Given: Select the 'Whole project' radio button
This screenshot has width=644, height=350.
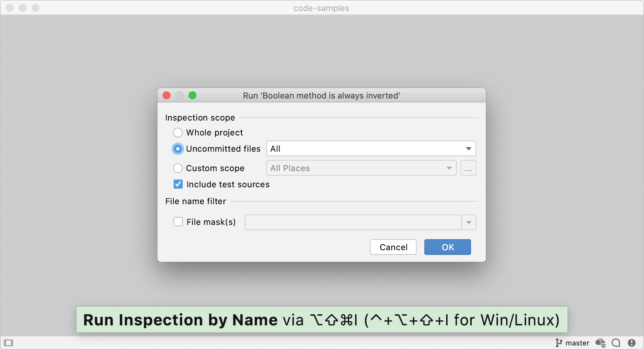Looking at the screenshot, I should pos(178,132).
